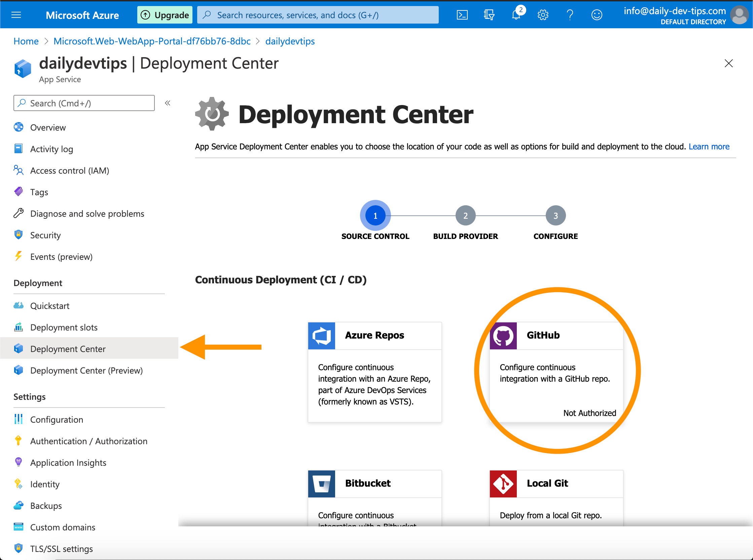Click the Build Provider step circle

465,215
